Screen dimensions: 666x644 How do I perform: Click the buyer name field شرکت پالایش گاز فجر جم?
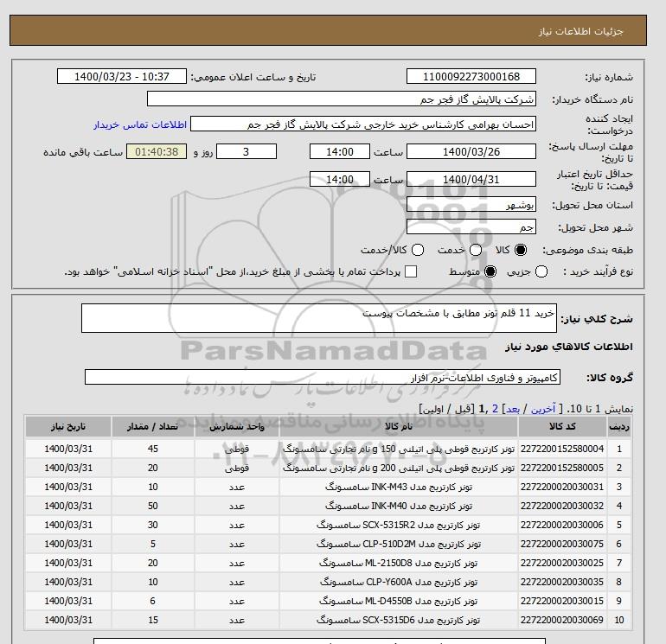[x=342, y=99]
